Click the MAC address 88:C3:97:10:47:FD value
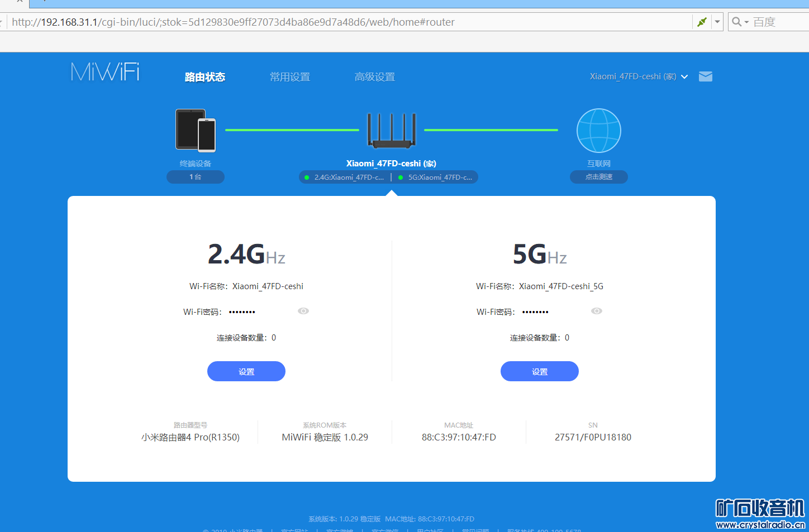This screenshot has height=532, width=809. 459,438
